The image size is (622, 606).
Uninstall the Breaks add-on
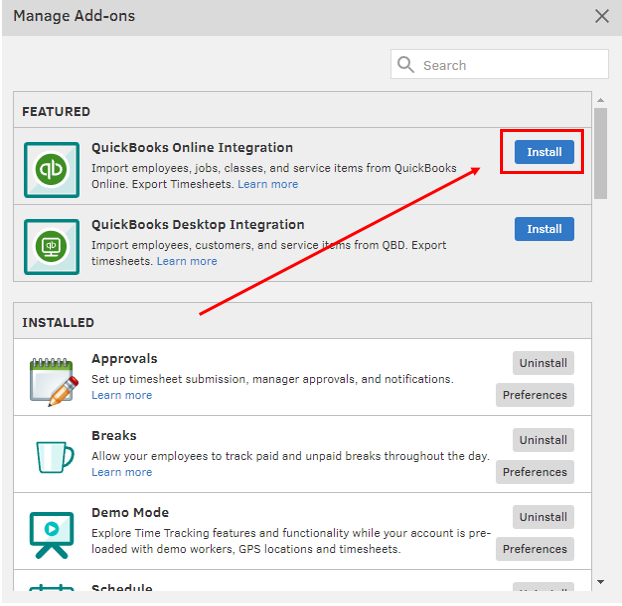tap(543, 440)
